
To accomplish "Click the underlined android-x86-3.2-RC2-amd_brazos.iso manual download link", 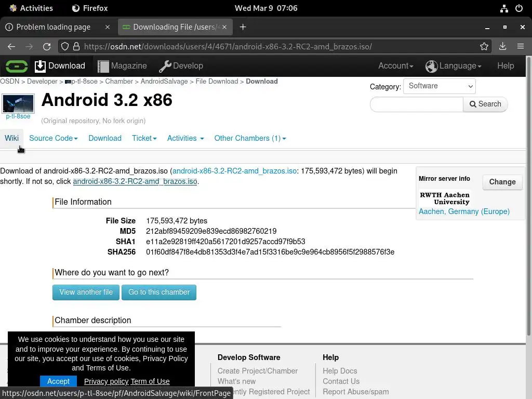I will click(135, 181).
